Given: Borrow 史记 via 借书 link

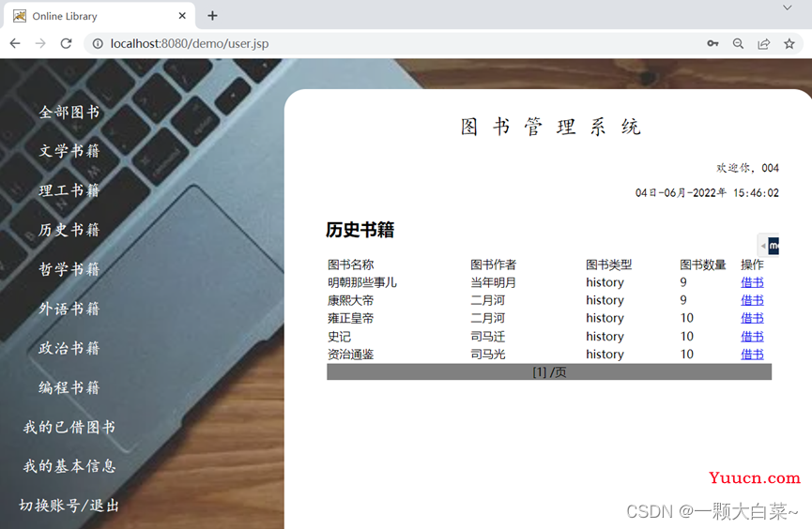Looking at the screenshot, I should point(752,337).
